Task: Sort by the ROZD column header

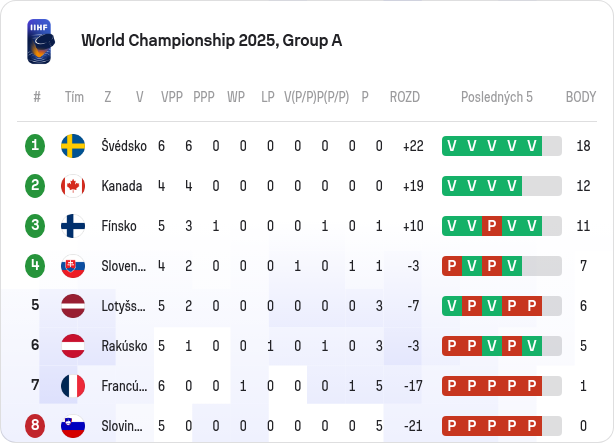Action: 405,97
